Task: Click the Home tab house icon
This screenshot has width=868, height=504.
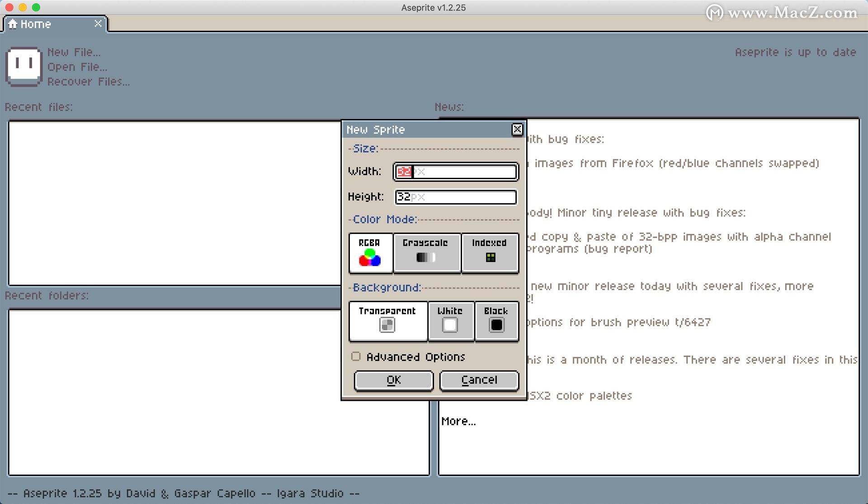Action: (x=13, y=24)
